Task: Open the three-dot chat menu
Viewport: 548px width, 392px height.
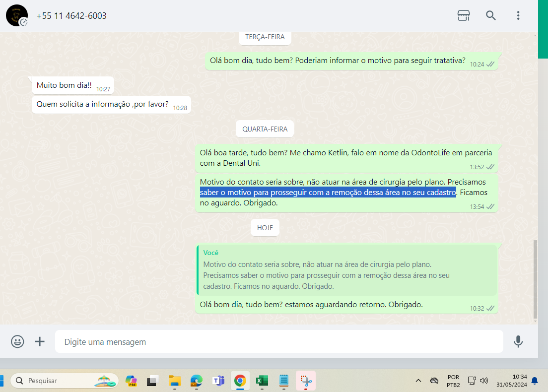Action: tap(518, 15)
